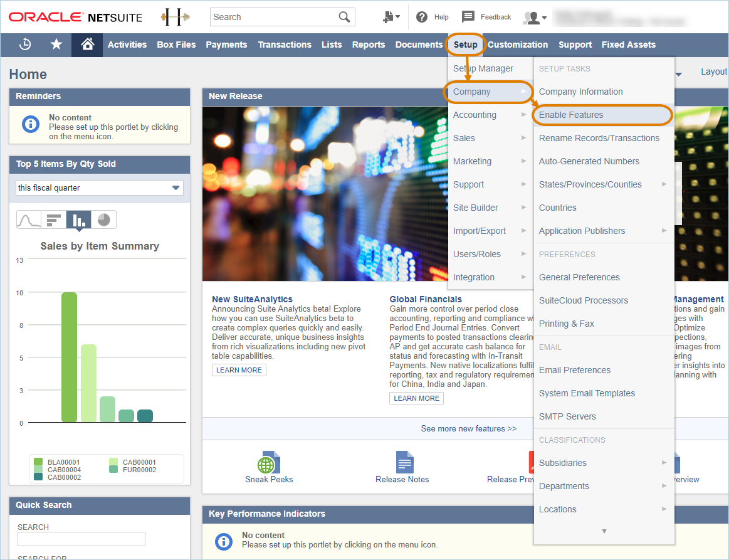Switch chart to line graph view
729x560 pixels.
point(29,219)
